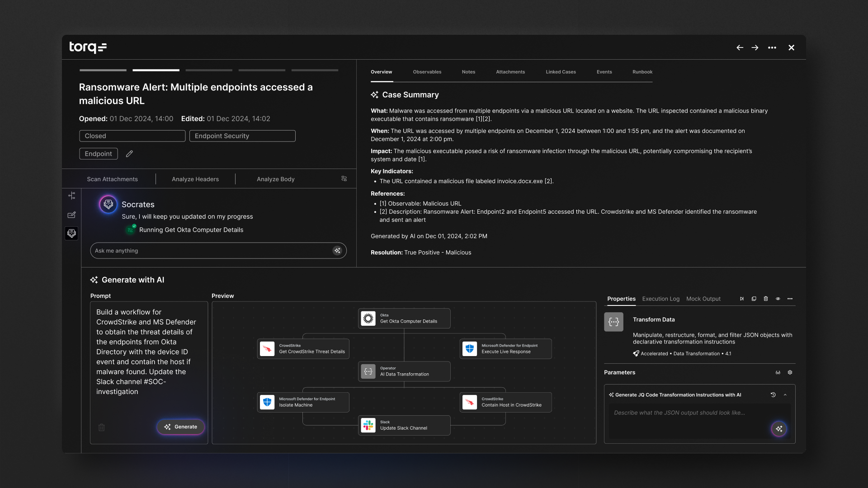Open the Closed status dropdown
The height and width of the screenshot is (488, 868).
click(132, 136)
